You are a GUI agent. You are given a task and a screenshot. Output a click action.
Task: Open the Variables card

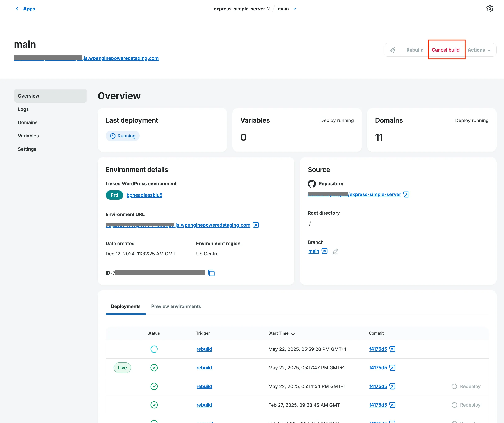click(x=297, y=130)
